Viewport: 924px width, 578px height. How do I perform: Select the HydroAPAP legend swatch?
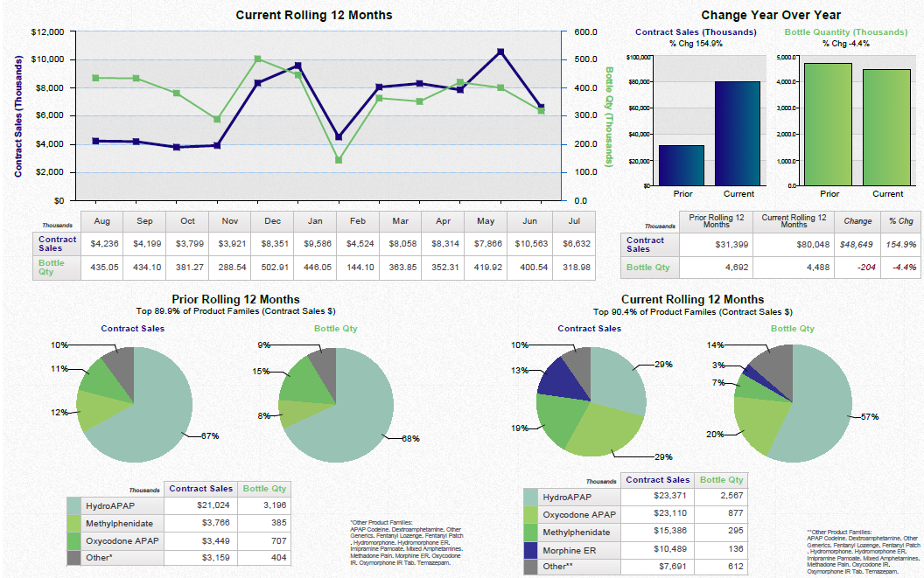[x=529, y=498]
